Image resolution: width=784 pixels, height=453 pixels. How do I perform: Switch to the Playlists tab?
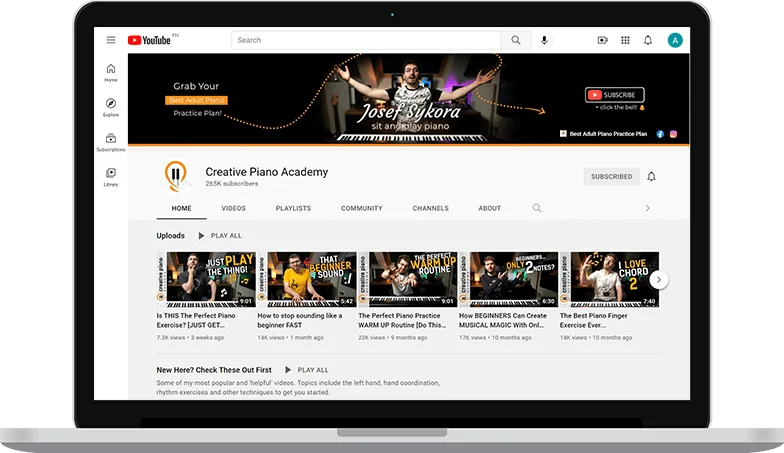[293, 208]
